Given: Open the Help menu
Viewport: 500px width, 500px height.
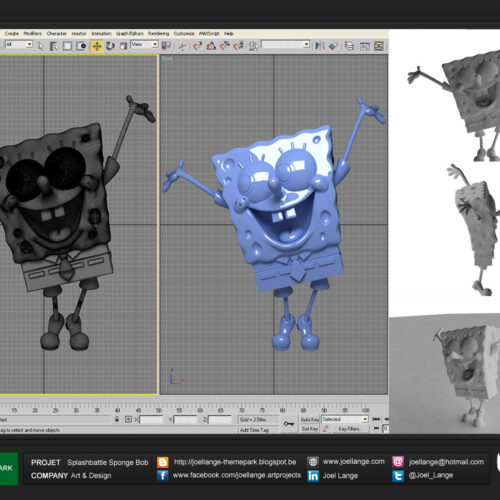Looking at the screenshot, I should coord(229,34).
